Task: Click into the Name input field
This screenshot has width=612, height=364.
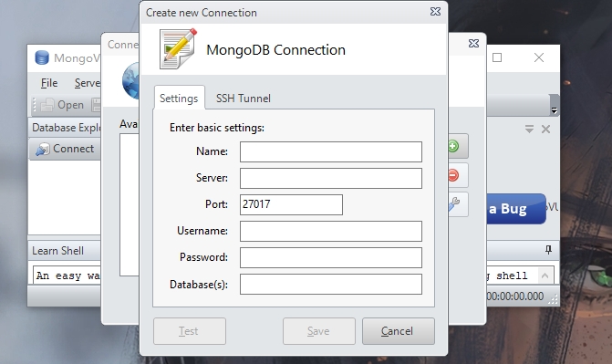Action: 330,152
